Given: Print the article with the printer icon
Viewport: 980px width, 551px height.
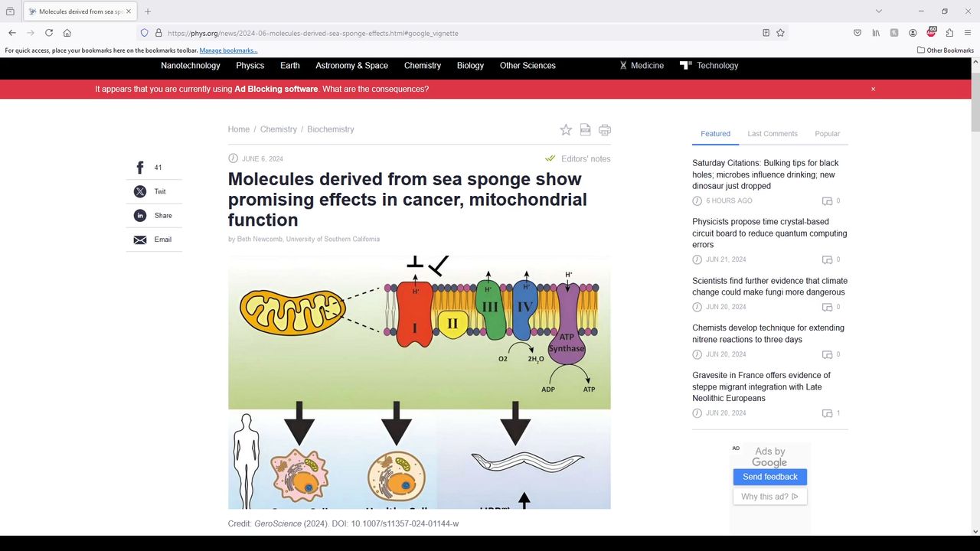Looking at the screenshot, I should click(605, 130).
